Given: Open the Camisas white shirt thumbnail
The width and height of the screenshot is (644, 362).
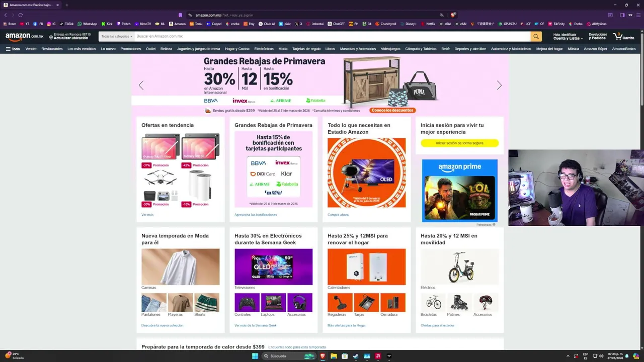Looking at the screenshot, I should [180, 266].
